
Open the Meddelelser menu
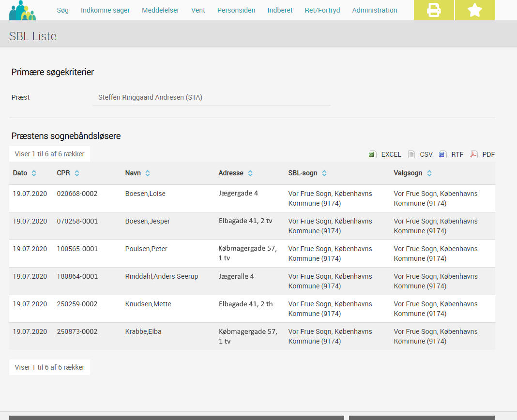pos(161,10)
